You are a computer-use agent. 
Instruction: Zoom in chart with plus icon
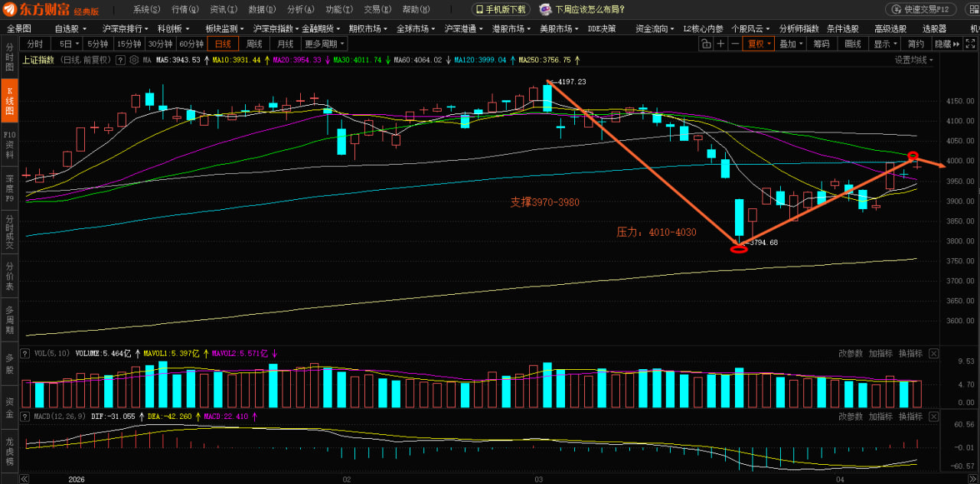[x=720, y=44]
